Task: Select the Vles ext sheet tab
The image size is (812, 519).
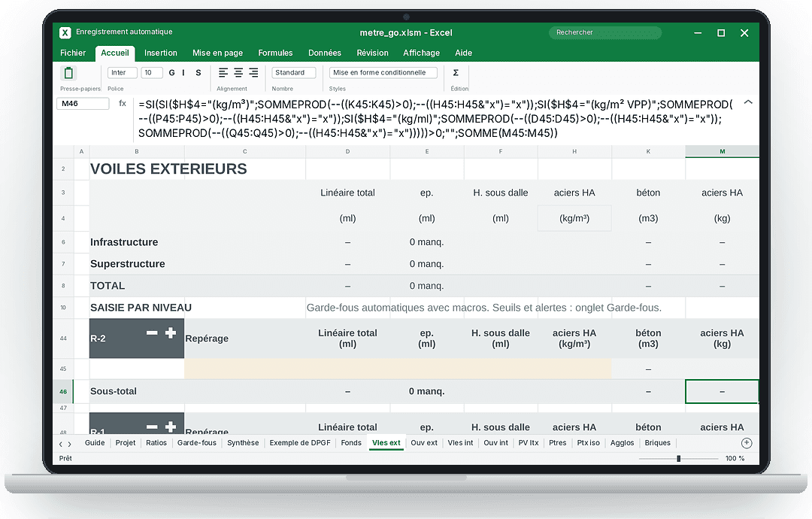Action: [x=386, y=443]
